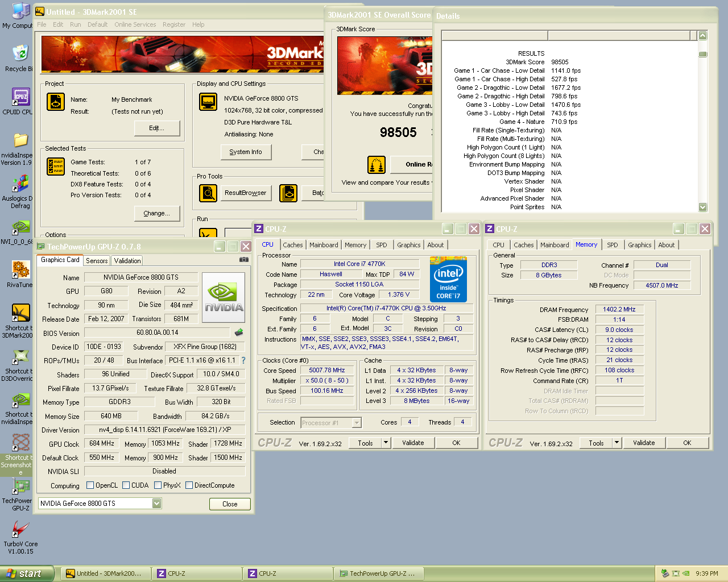Enable the CUDA checkbox in GPU-Z

pos(126,485)
